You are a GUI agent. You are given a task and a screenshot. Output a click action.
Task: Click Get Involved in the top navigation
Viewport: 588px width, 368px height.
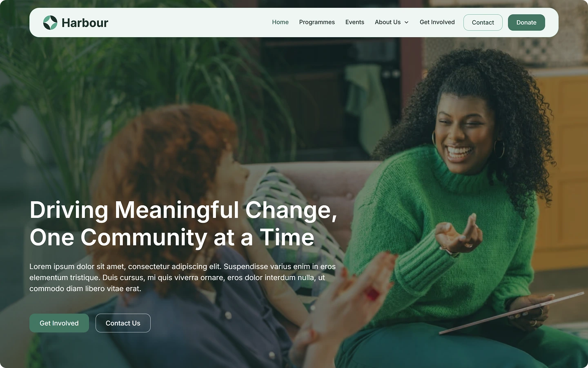pyautogui.click(x=437, y=22)
